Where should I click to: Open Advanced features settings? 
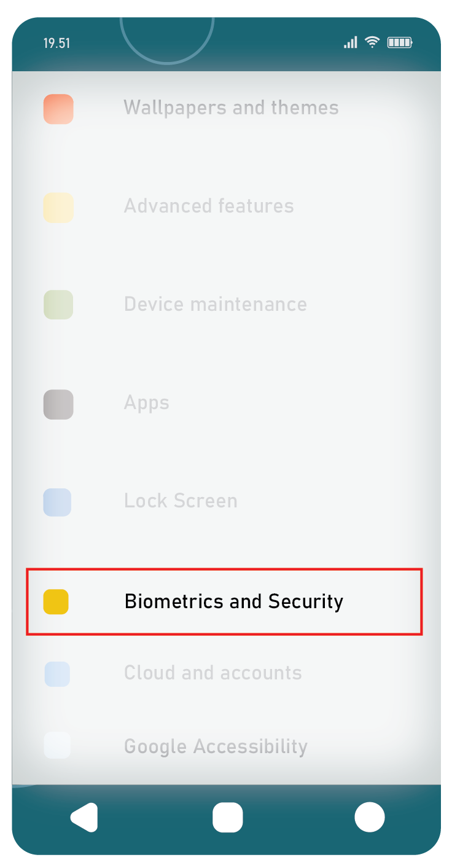click(209, 206)
